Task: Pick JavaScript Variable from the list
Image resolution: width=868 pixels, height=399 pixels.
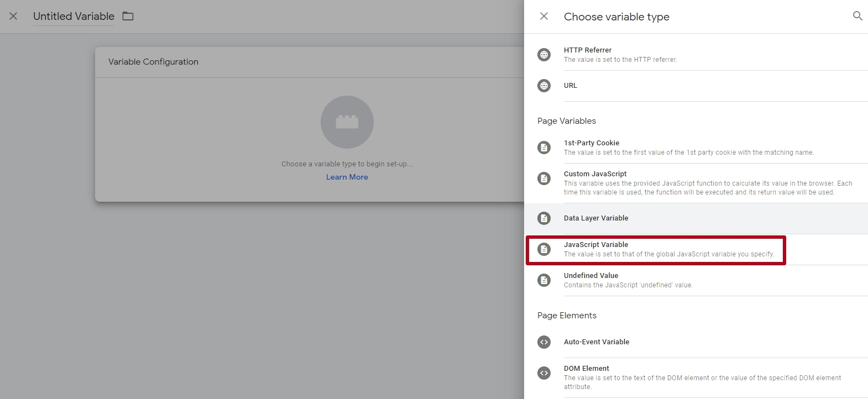Action: [696, 249]
